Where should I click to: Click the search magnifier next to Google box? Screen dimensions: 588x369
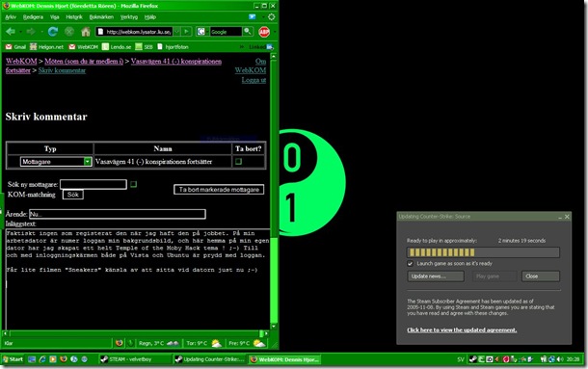[248, 32]
